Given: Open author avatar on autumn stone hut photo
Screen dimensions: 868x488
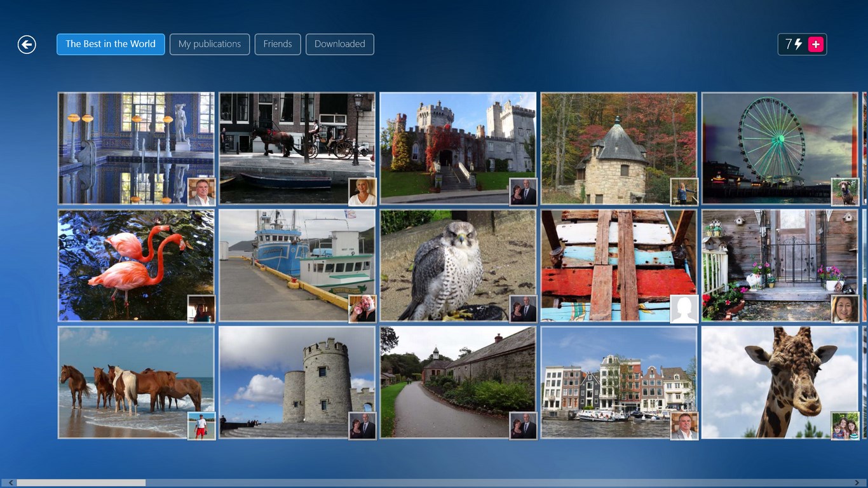Looking at the screenshot, I should [x=684, y=192].
